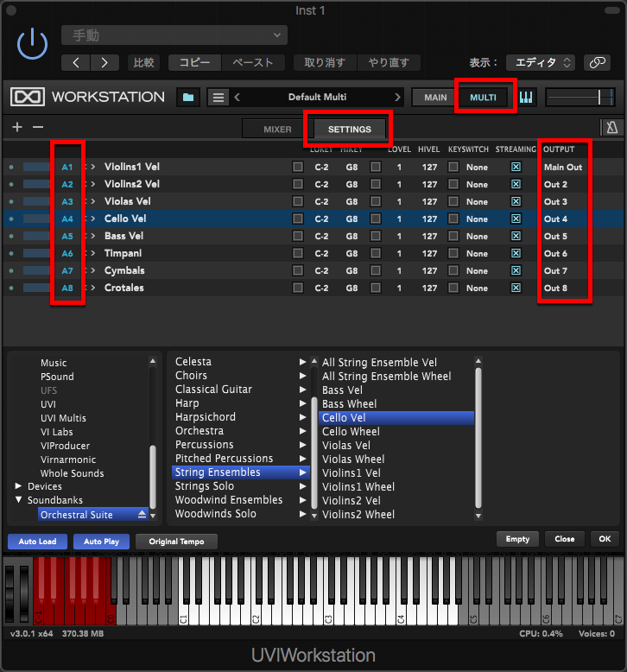
Task: Click the status dot for Cello Vel
Action: [11, 219]
